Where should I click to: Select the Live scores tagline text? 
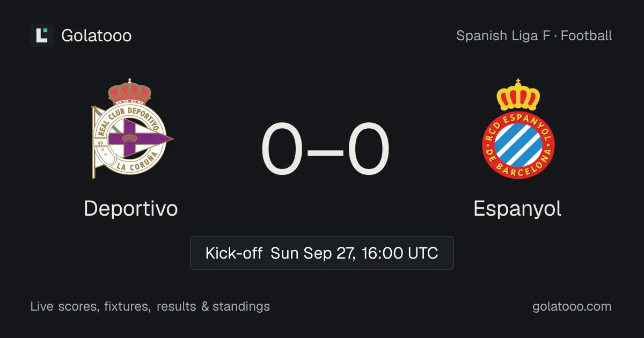[150, 307]
